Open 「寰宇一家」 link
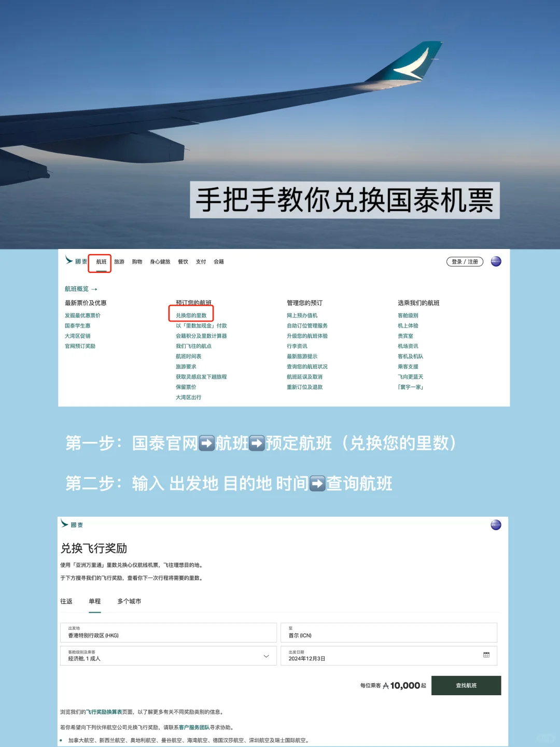560x747 pixels. click(411, 387)
